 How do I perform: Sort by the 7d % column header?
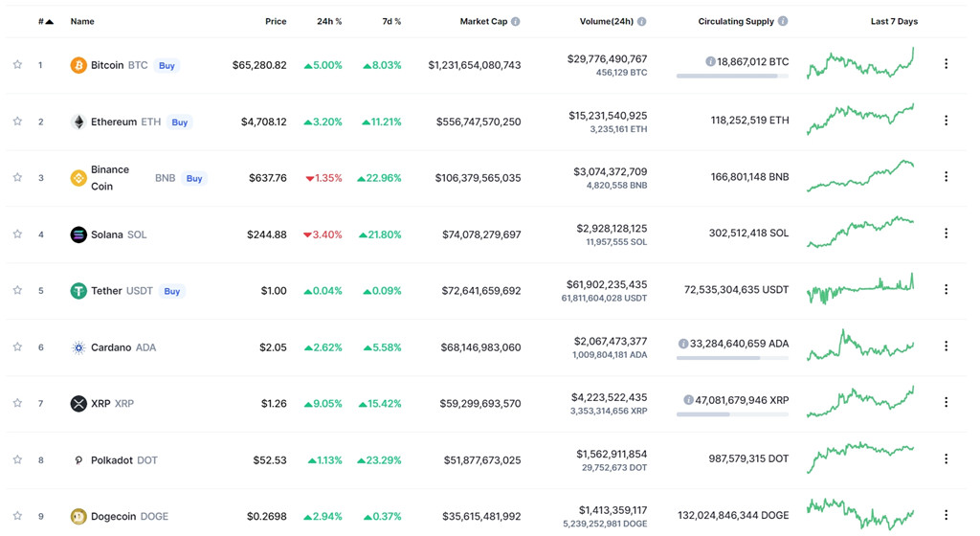click(x=391, y=21)
